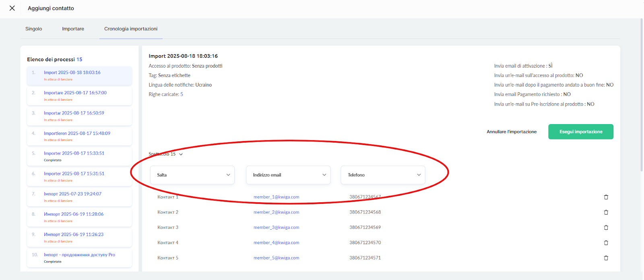The image size is (644, 280).
Task: Open Importieren 2025-08-17 15:48:09 process
Action: pyautogui.click(x=77, y=133)
